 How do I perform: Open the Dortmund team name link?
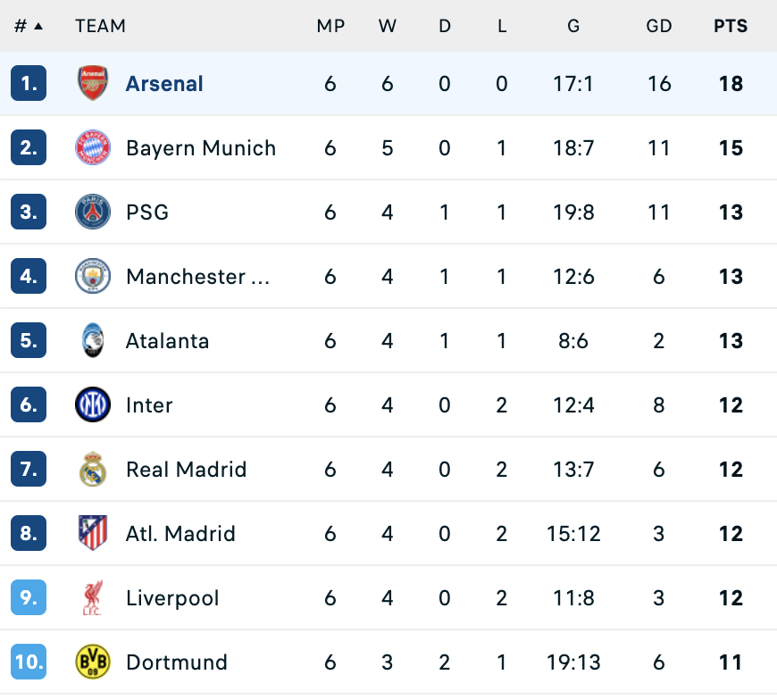tap(177, 662)
